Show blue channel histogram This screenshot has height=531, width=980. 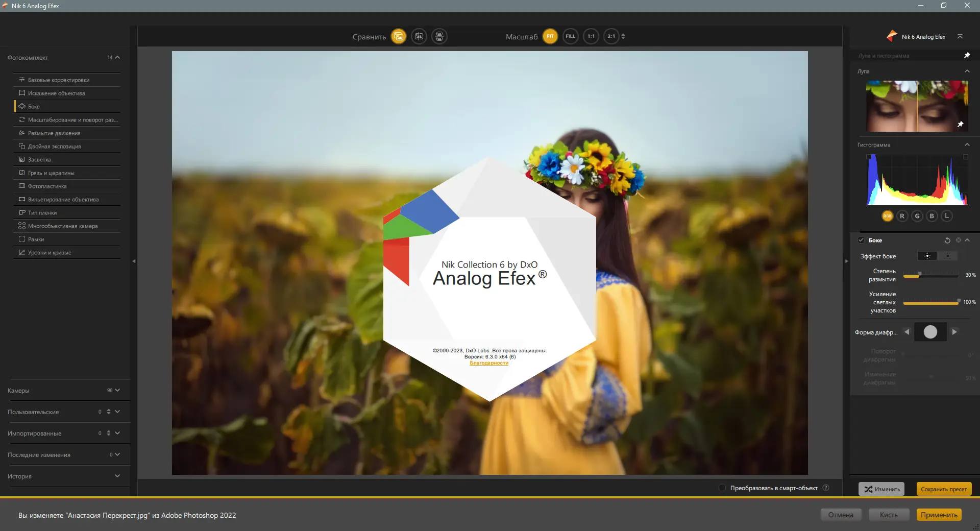click(932, 216)
